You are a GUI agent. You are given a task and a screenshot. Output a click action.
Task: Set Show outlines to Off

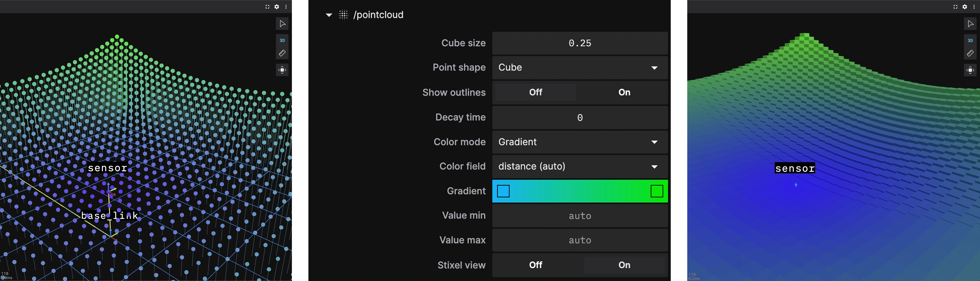536,92
